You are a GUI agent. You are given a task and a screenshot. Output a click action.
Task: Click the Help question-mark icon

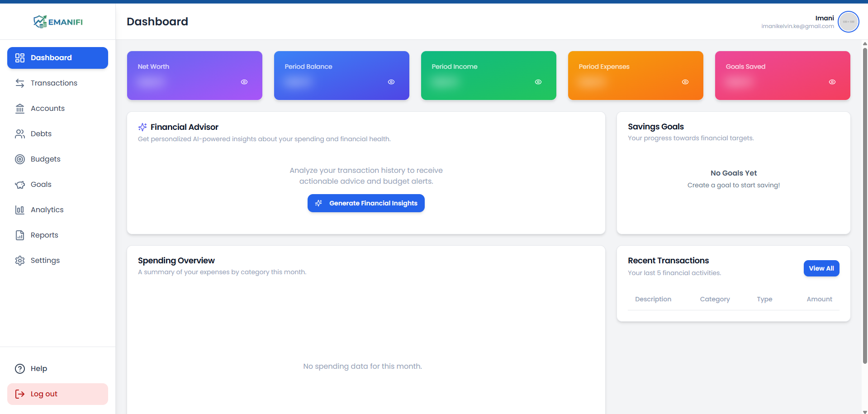19,368
